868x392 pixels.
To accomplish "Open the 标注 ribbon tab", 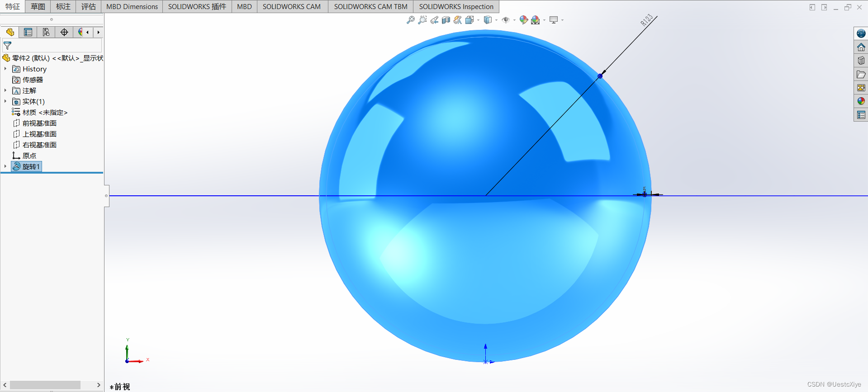I will 63,6.
